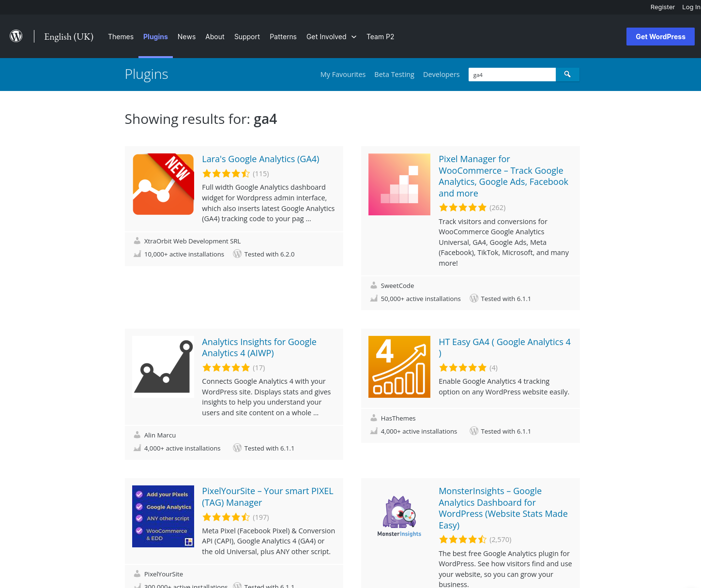Click the search magnifier button
The image size is (701, 588).
(x=567, y=75)
